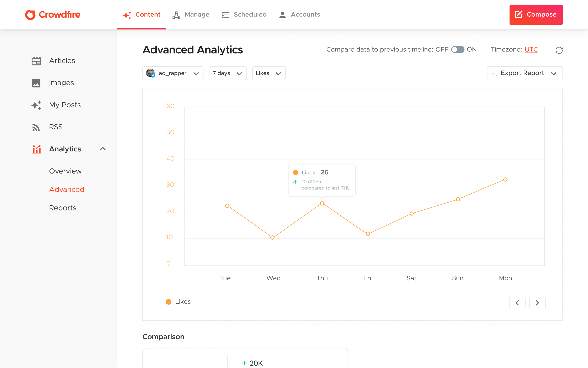Viewport: 588px width, 368px height.
Task: Go to next chart period arrow
Action: [x=537, y=303]
